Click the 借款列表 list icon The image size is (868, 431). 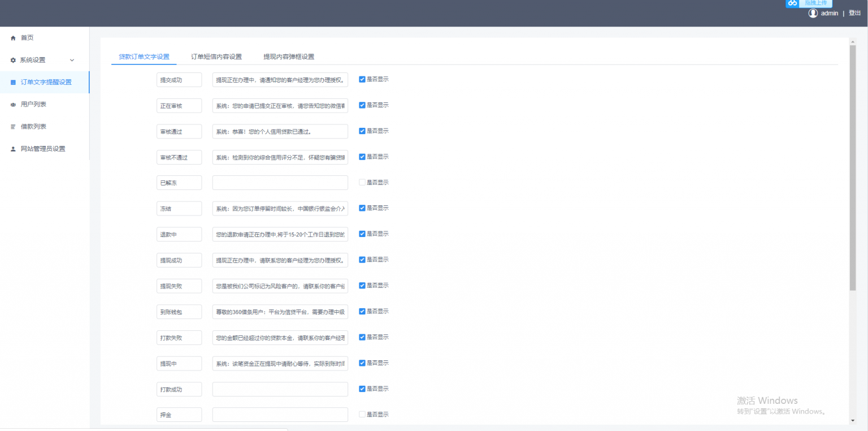click(12, 126)
